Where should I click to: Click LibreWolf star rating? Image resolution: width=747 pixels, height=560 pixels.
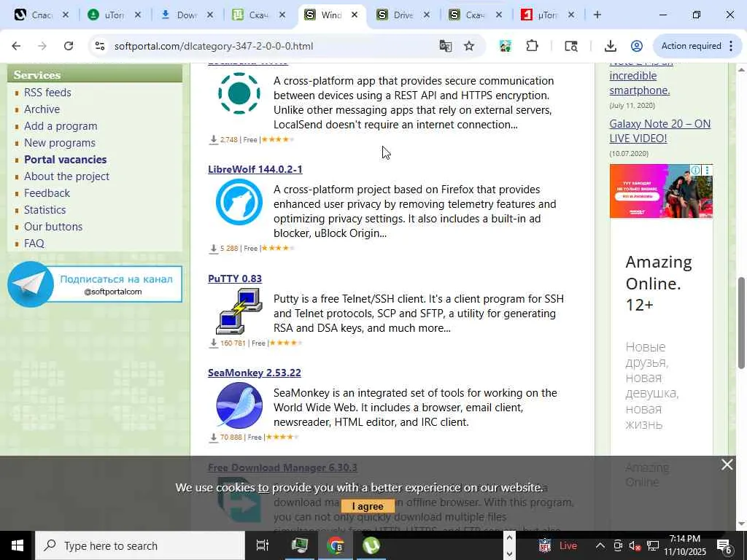coord(278,248)
